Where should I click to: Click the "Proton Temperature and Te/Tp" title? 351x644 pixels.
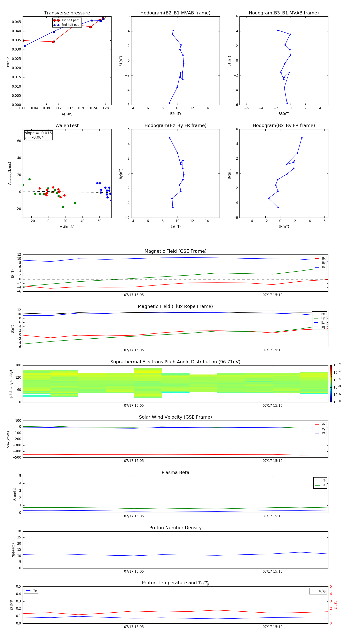tap(175, 583)
